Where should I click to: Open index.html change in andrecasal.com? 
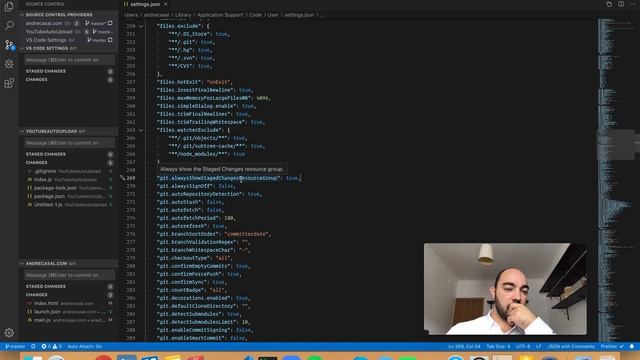pyautogui.click(x=69, y=303)
